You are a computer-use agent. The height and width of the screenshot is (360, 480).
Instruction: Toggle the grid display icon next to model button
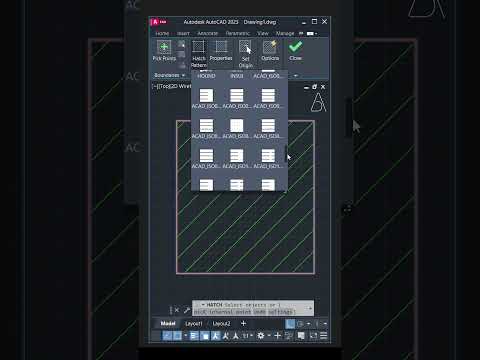point(300,324)
